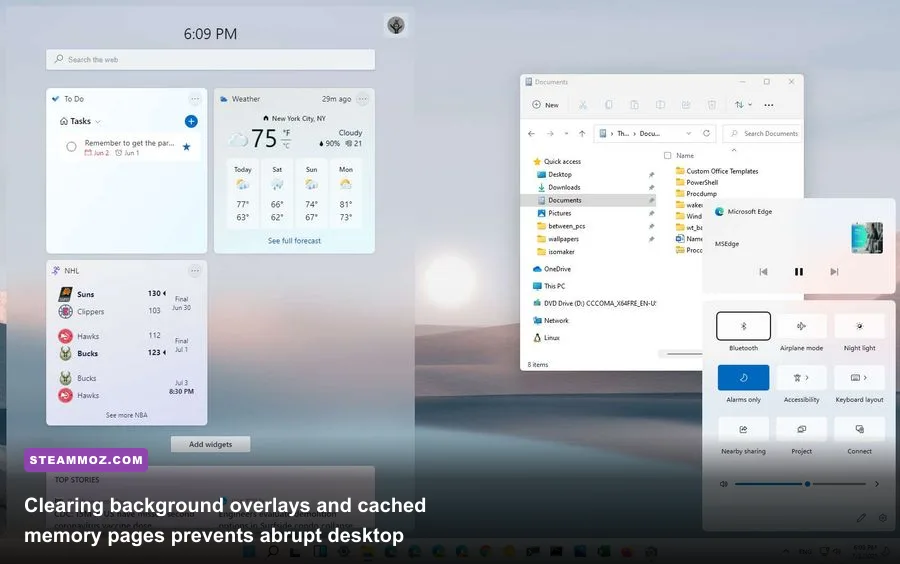This screenshot has height=564, width=900.
Task: Skip to next track in Edge media control
Action: point(834,271)
